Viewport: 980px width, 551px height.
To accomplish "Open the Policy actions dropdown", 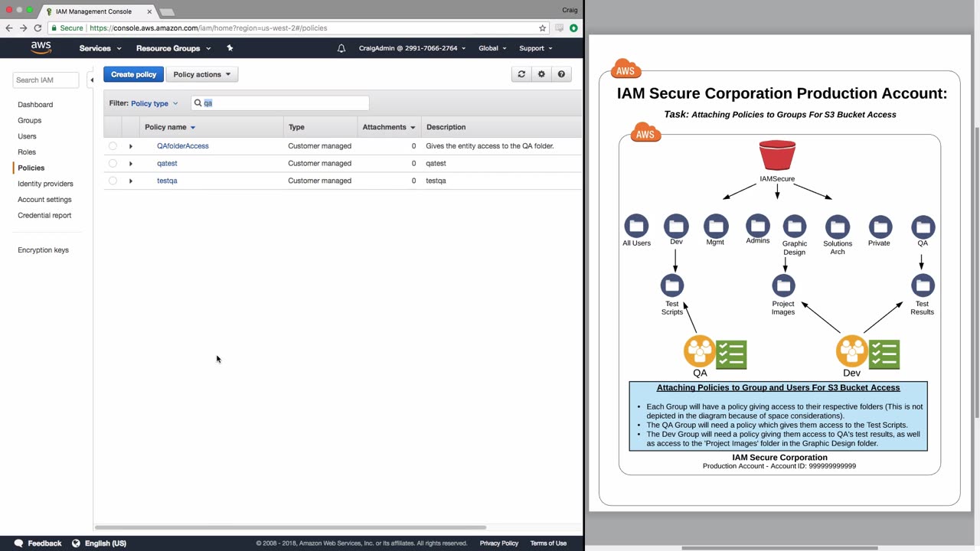I will [x=202, y=74].
